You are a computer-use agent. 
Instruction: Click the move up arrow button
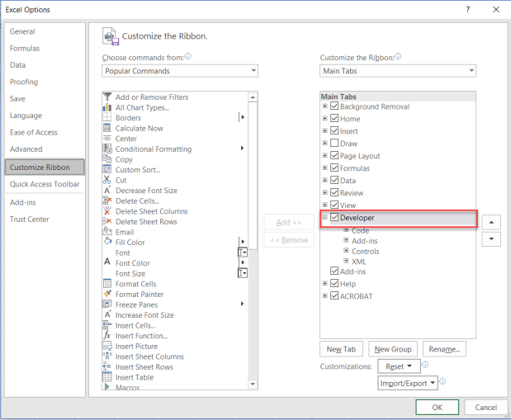point(491,222)
